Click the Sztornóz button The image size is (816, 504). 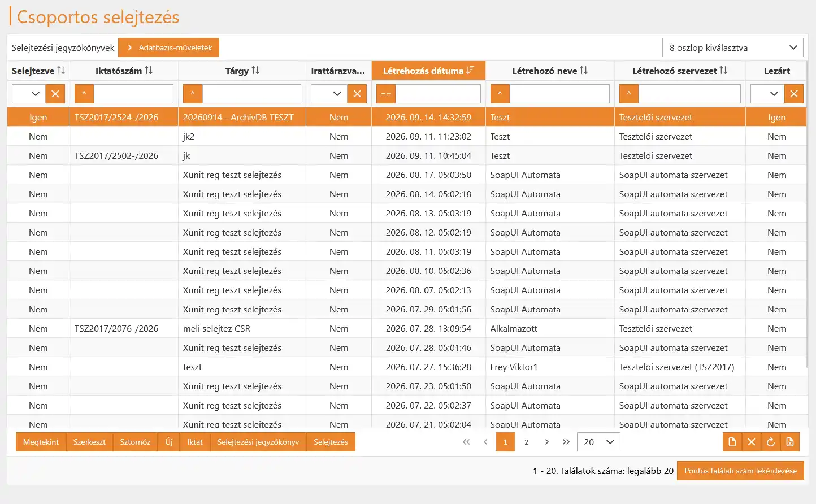135,442
